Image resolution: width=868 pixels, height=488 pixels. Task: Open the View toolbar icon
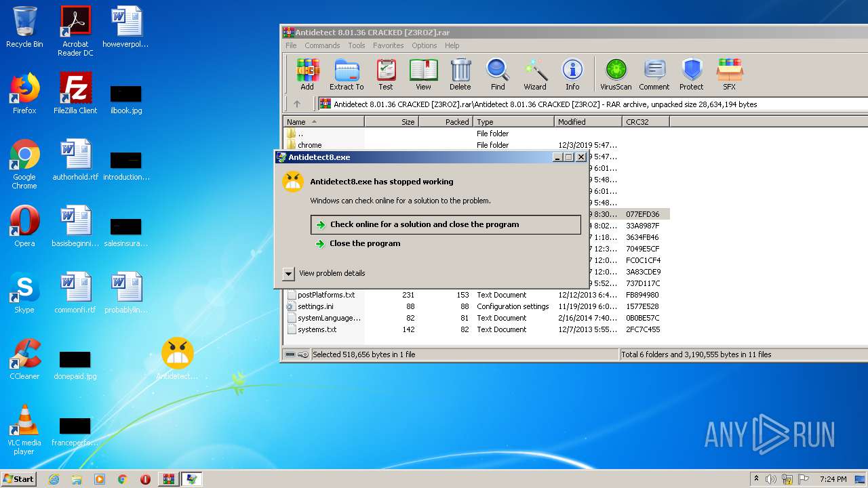(423, 74)
